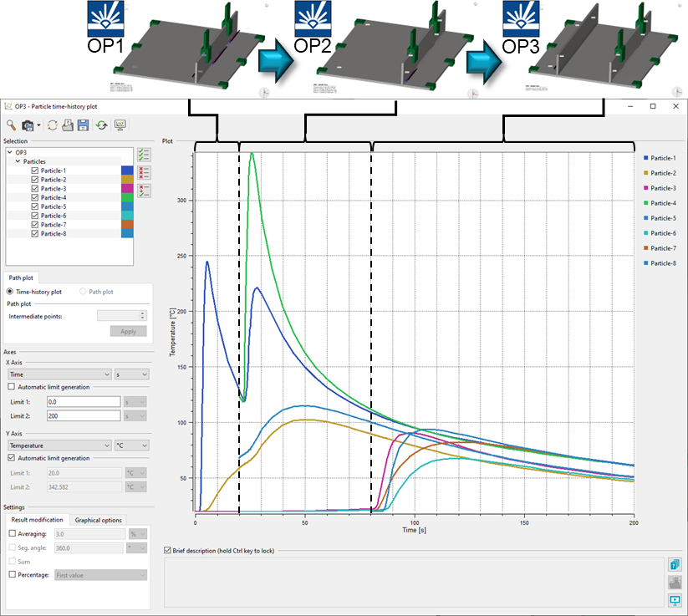
Task: Uncheck Particle-6 in the selection tree
Action: (35, 216)
